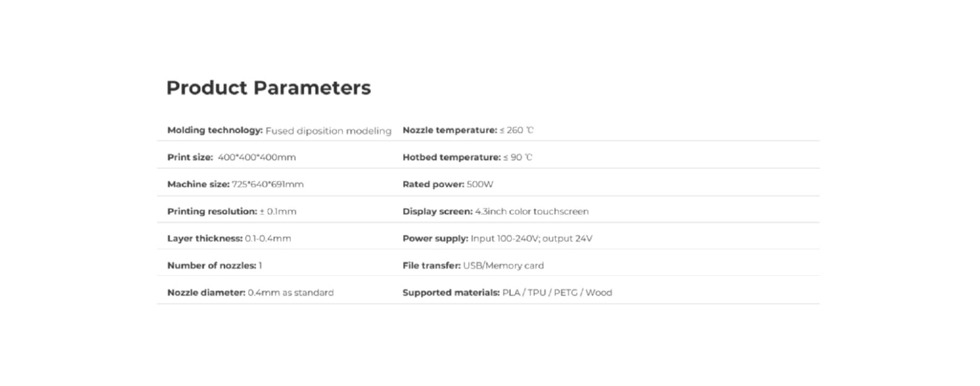Click the Nozzle diameter label

[x=206, y=293]
